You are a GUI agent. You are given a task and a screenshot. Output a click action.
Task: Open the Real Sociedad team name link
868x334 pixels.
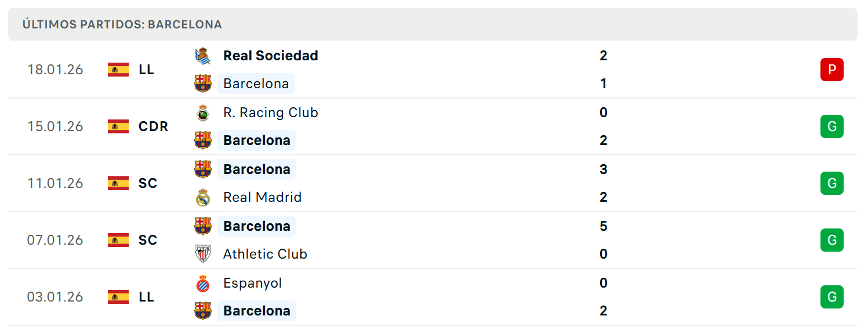click(x=271, y=56)
